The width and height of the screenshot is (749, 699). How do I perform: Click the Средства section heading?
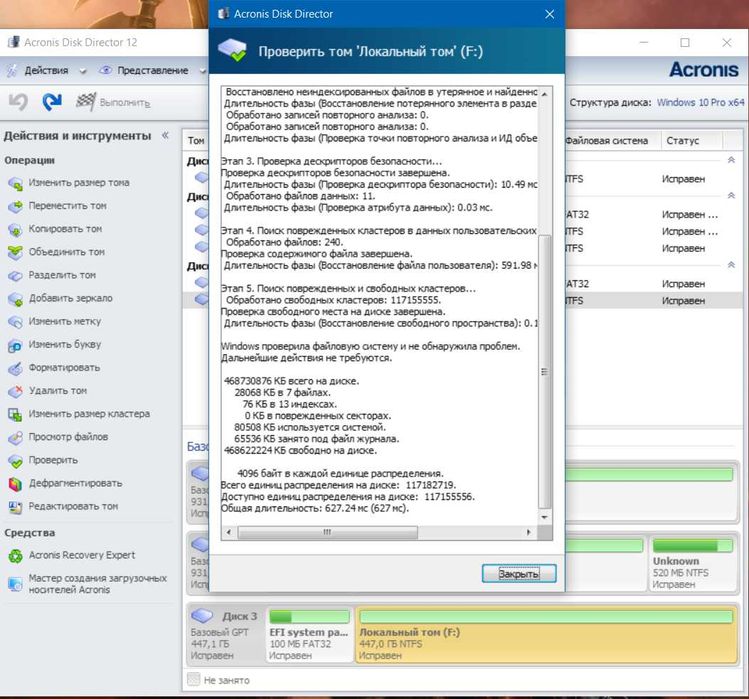pos(30,533)
